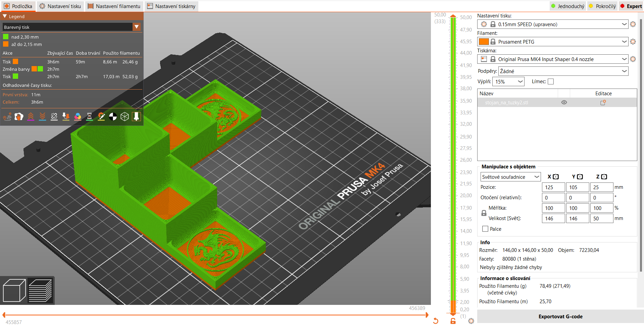Check the Palce checkbox
This screenshot has width=644, height=325.
(x=485, y=229)
